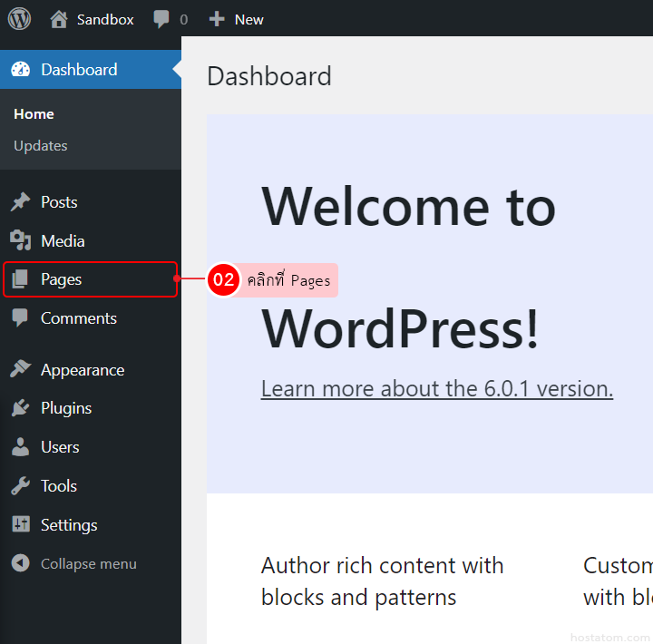The height and width of the screenshot is (644, 653).
Task: Click the Users person icon
Action: (x=20, y=447)
